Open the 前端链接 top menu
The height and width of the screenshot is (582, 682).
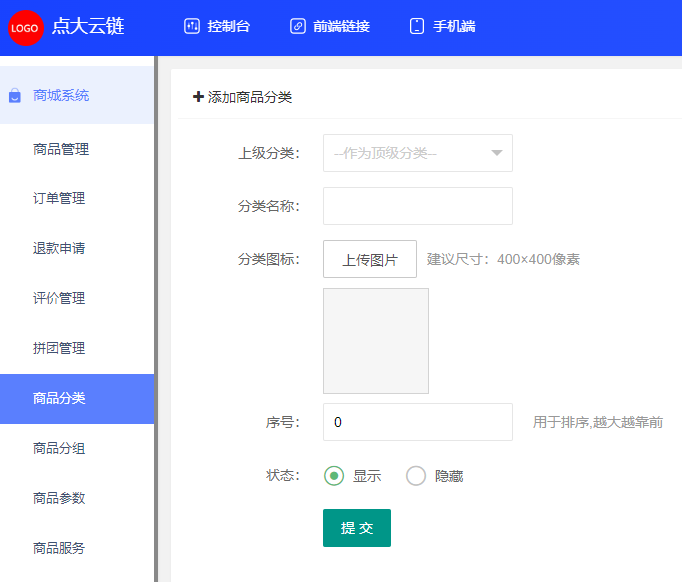click(330, 26)
